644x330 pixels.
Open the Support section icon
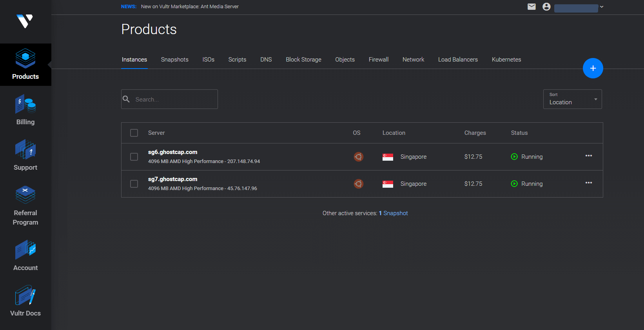tap(25, 149)
